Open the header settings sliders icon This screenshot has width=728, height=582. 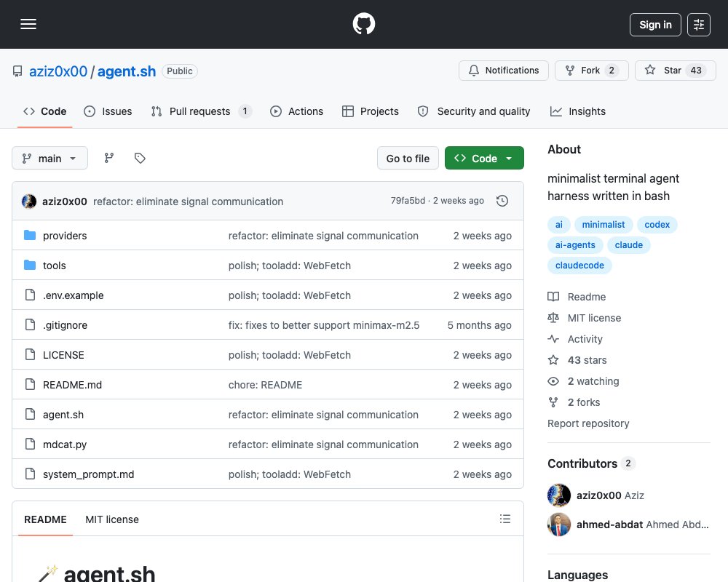[x=699, y=25]
